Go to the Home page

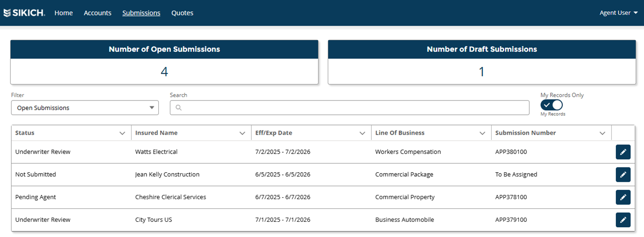pyautogui.click(x=63, y=13)
